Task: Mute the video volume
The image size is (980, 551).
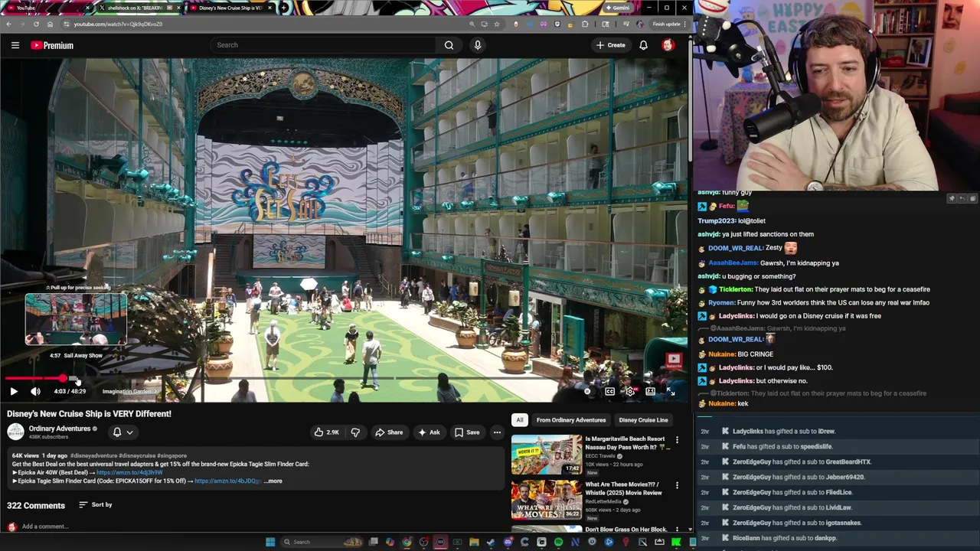Action: click(x=35, y=391)
